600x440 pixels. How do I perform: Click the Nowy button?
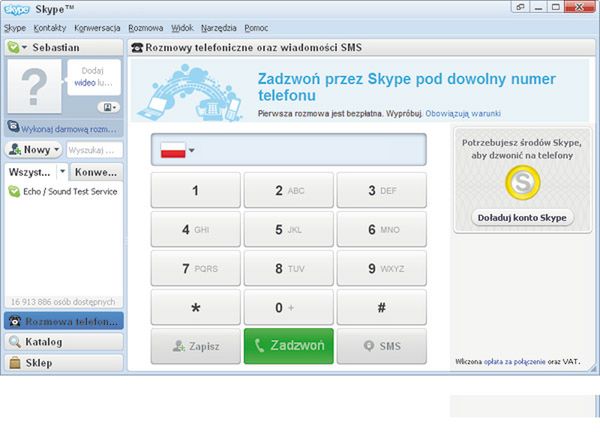[34, 150]
